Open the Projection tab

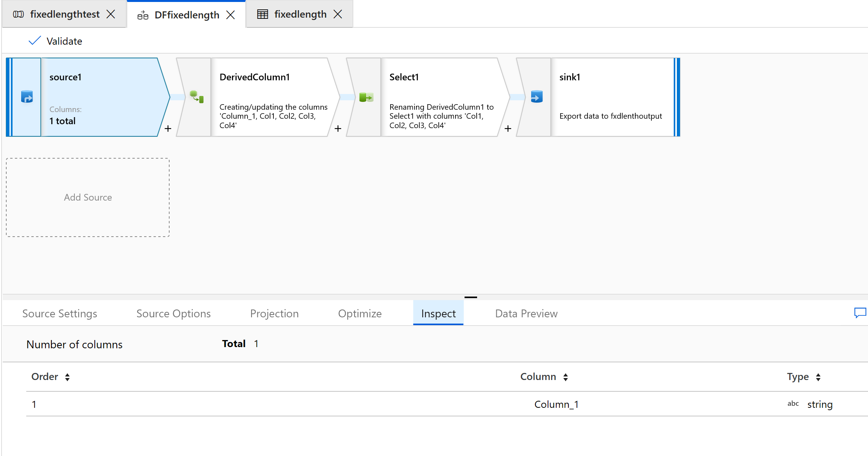(274, 313)
